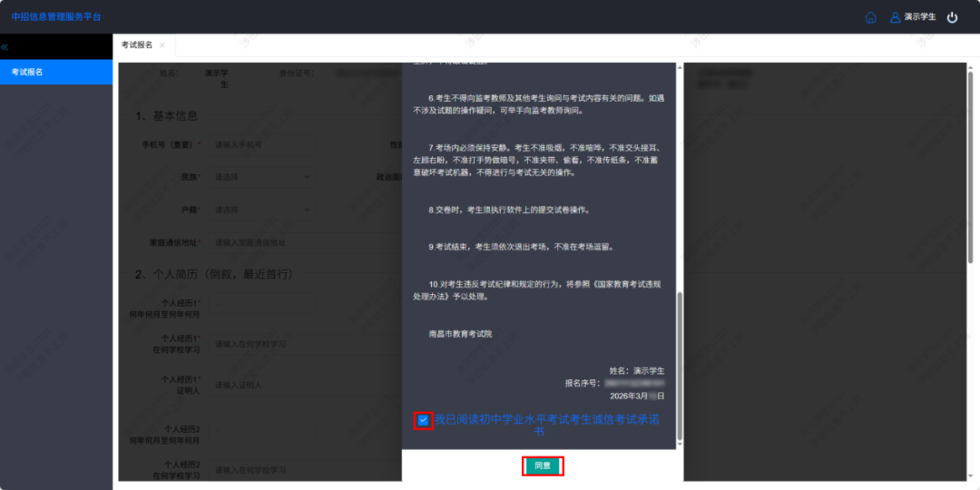Image resolution: width=980 pixels, height=490 pixels.
Task: Open the 民族 dropdown
Action: click(x=261, y=177)
